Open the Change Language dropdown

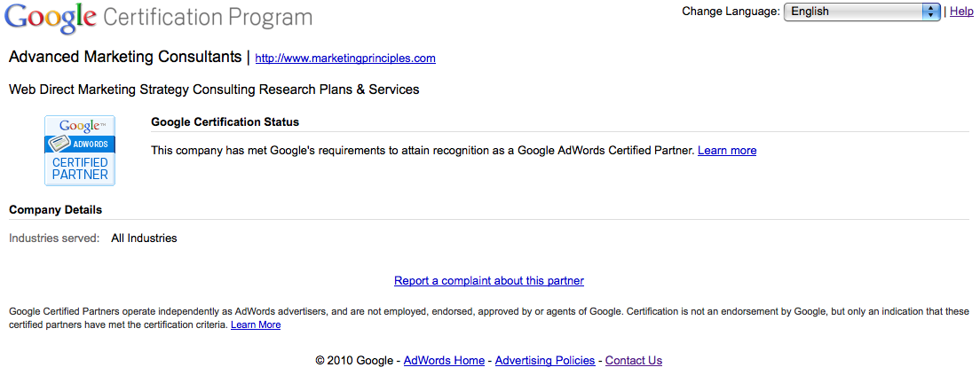[x=861, y=12]
